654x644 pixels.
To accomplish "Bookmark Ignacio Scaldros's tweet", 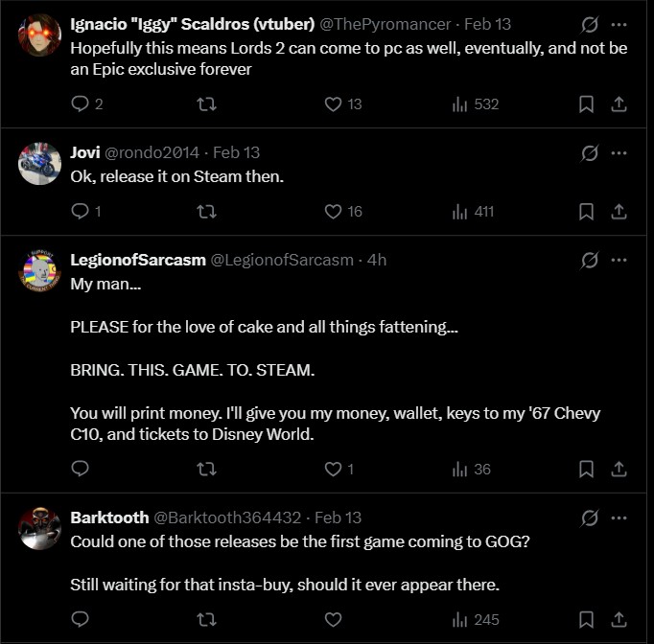I will pyautogui.click(x=586, y=103).
